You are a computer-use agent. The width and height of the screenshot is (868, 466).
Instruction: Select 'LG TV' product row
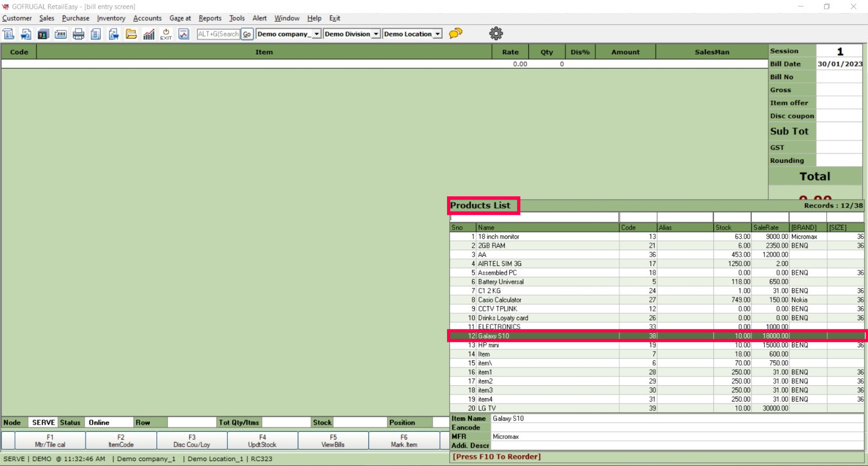click(657, 408)
